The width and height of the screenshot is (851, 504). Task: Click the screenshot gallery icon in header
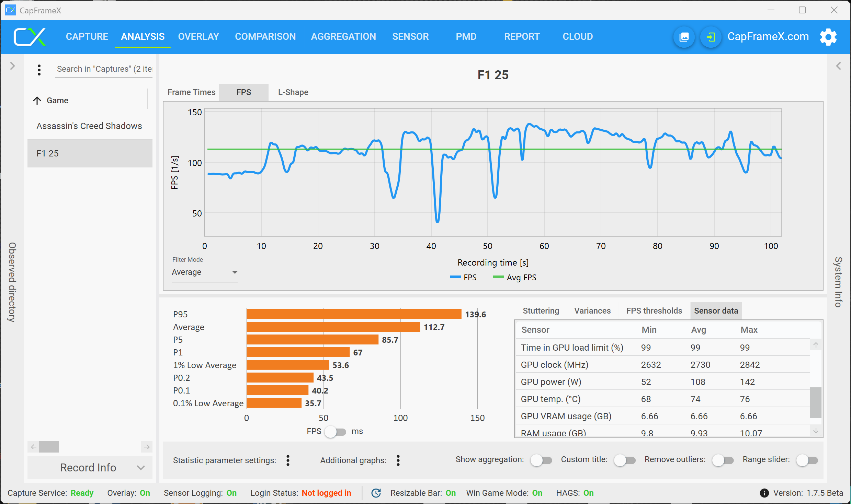click(684, 37)
